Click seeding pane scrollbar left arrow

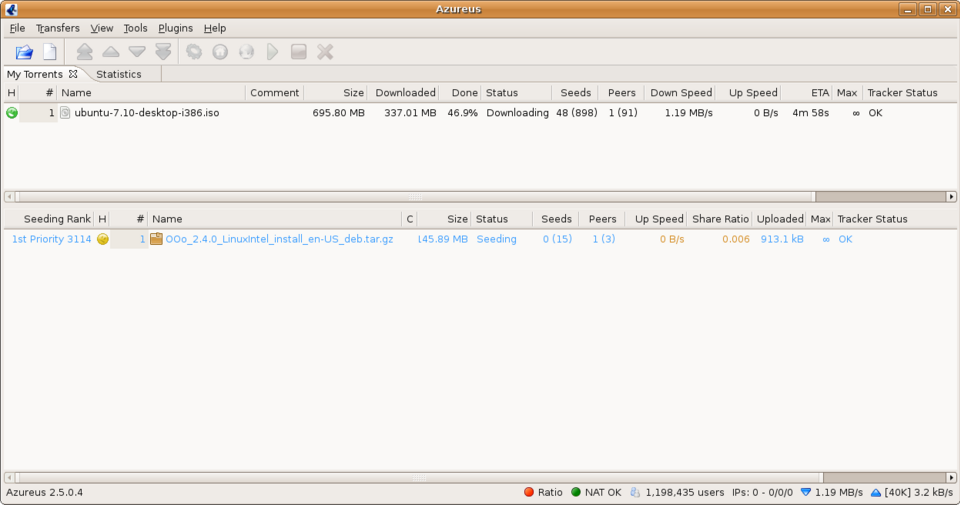[x=9, y=477]
